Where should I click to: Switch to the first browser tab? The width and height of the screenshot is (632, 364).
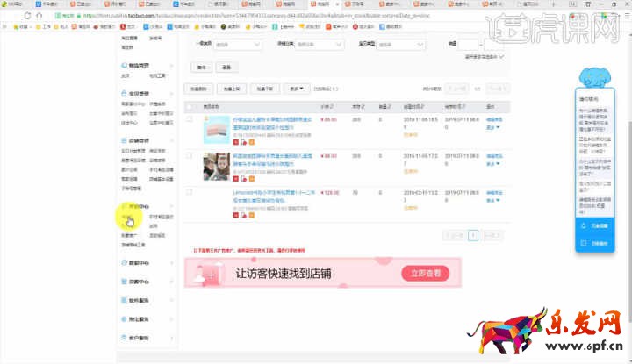18,4
